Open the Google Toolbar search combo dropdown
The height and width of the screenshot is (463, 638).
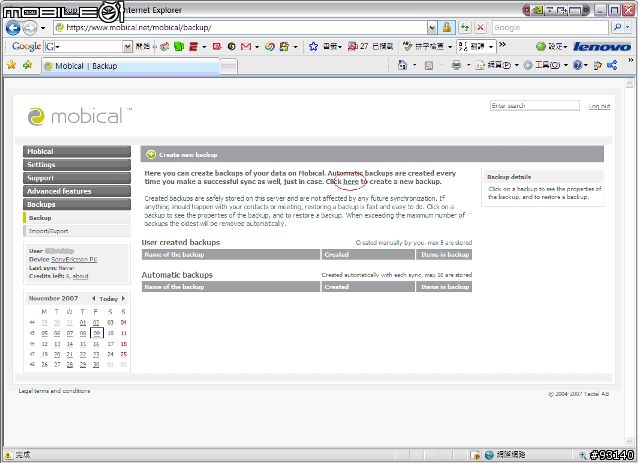tap(127, 47)
